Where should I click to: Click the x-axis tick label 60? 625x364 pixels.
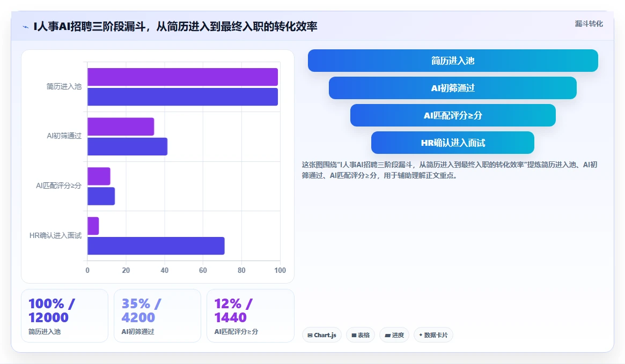(x=203, y=270)
